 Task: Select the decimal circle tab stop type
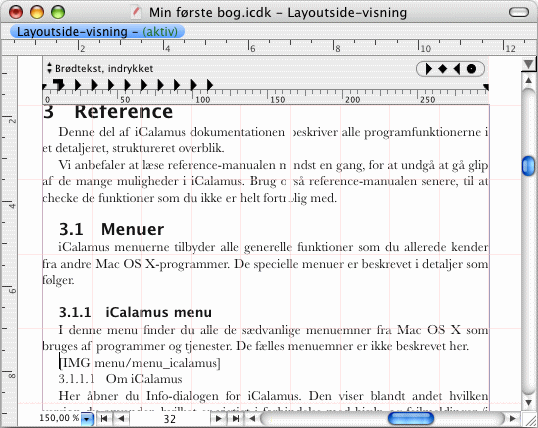click(x=472, y=69)
